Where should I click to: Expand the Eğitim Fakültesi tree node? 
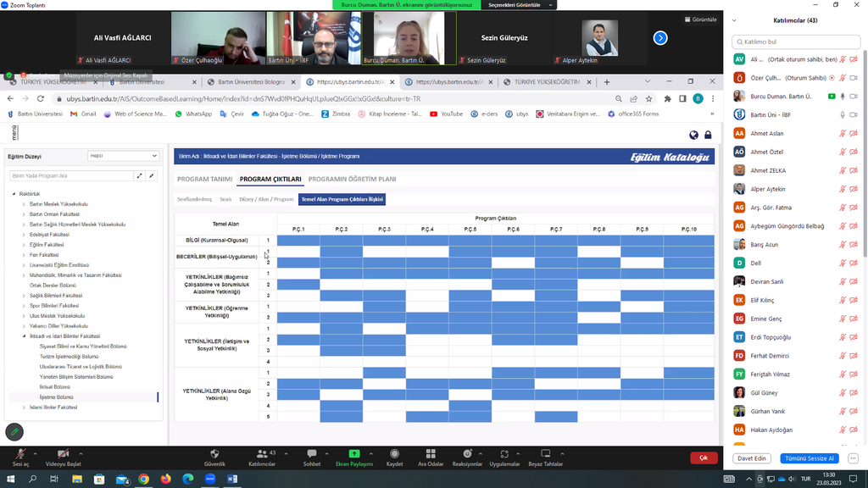click(x=24, y=245)
